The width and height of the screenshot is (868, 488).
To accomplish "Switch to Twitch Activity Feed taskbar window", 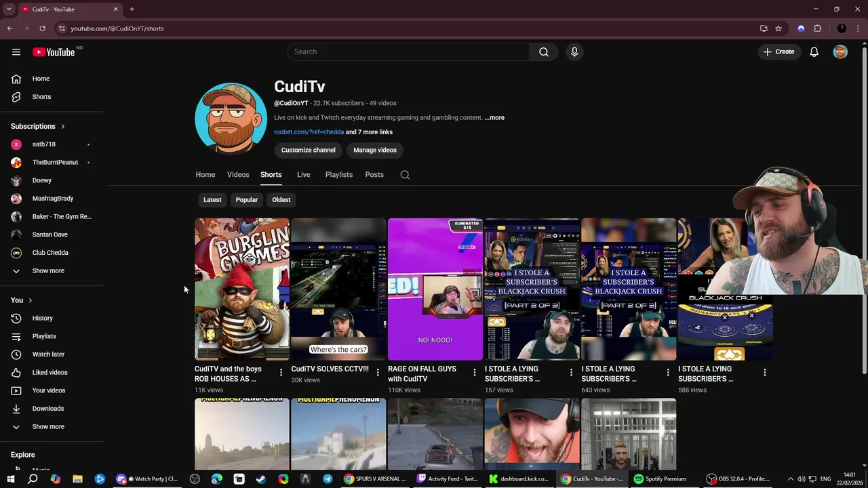I will tap(448, 479).
